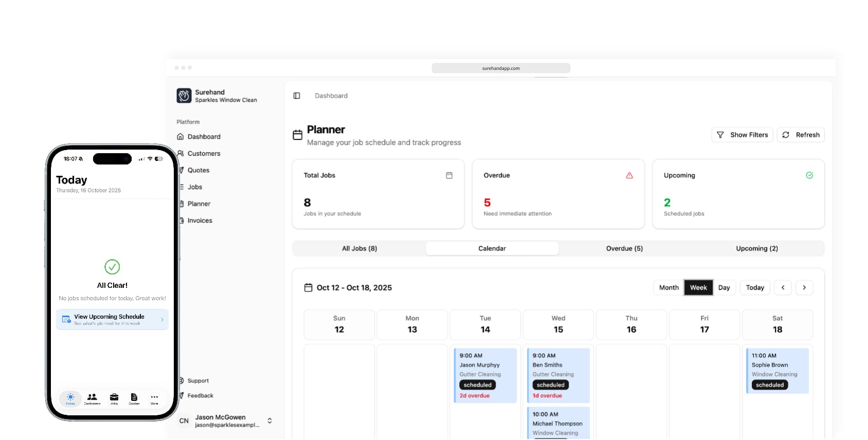The image size is (868, 440).
Task: Tap the Quotes document icon on phone
Action: [x=134, y=398]
